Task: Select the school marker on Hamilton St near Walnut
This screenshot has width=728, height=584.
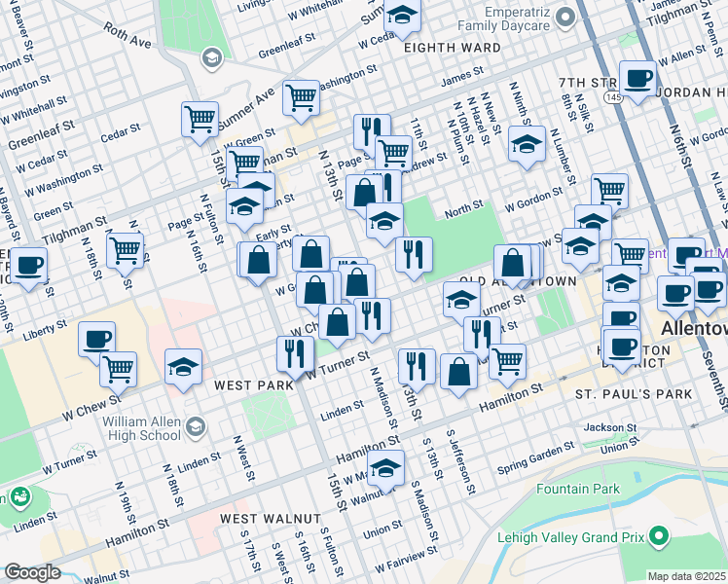Action: coord(385,468)
